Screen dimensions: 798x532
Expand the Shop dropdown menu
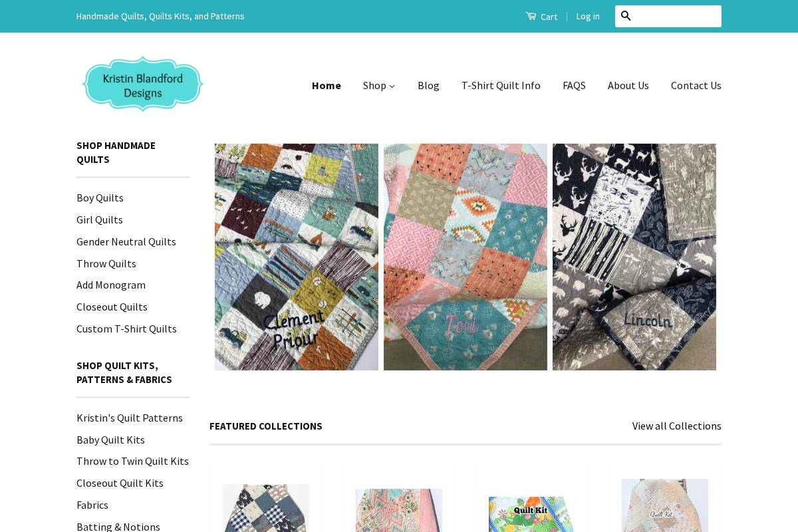(378, 85)
